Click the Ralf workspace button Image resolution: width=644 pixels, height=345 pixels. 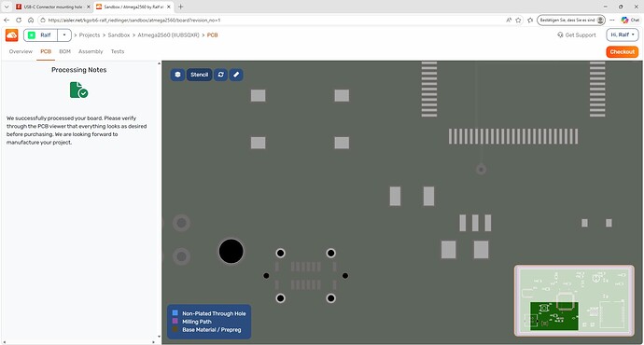click(x=41, y=35)
